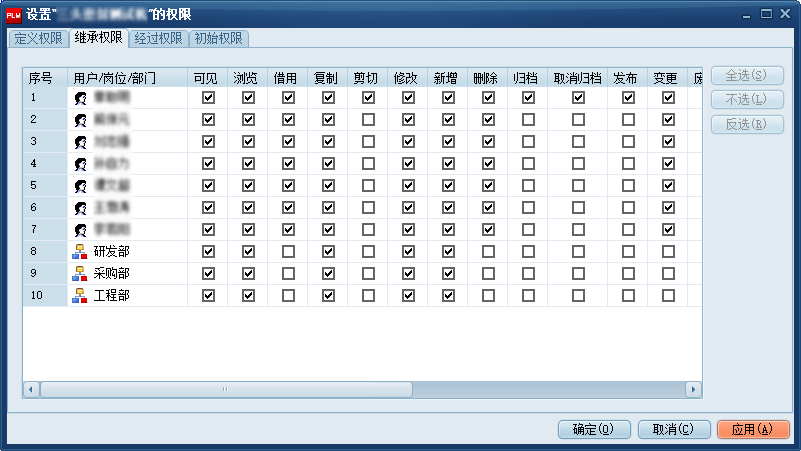The image size is (801, 451).
Task: Select the user icon in row 3
Action: coord(81,142)
